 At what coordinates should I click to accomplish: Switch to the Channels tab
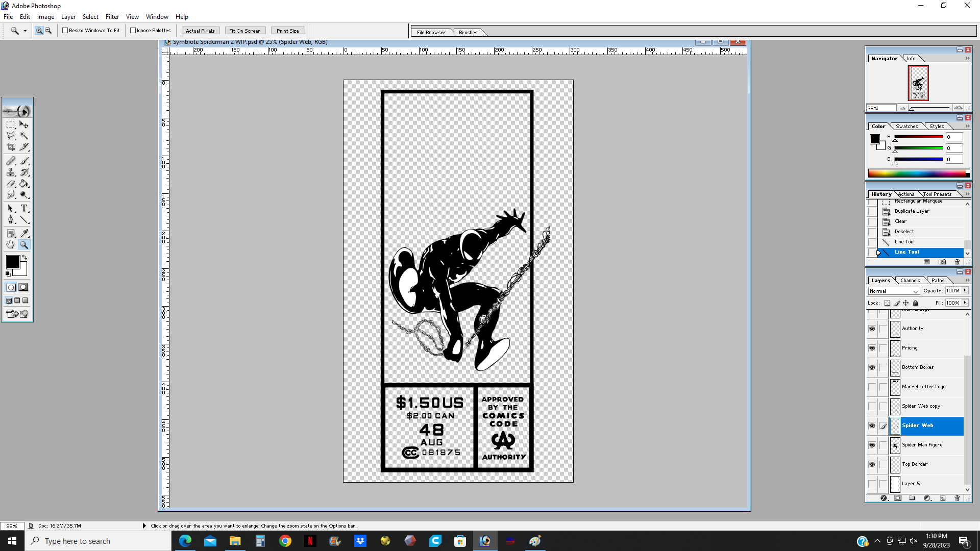910,280
